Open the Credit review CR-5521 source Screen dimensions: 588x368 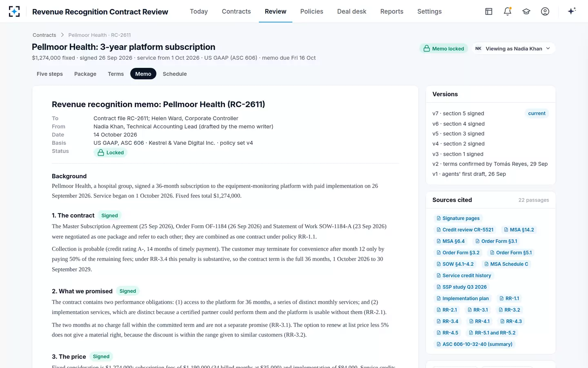click(465, 230)
